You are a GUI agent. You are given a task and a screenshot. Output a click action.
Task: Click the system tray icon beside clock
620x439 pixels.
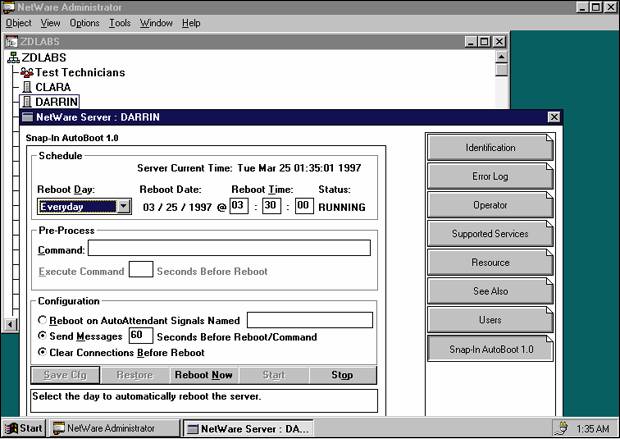(x=561, y=428)
